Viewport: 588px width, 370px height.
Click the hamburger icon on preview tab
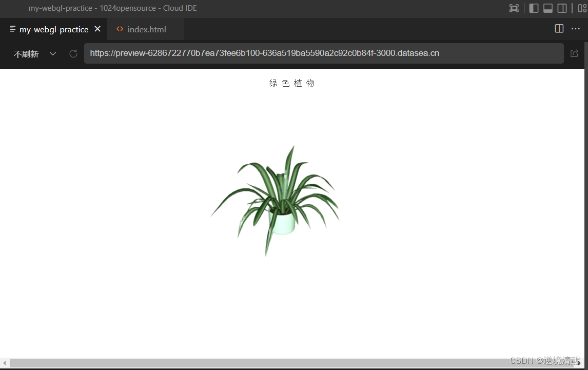[12, 29]
